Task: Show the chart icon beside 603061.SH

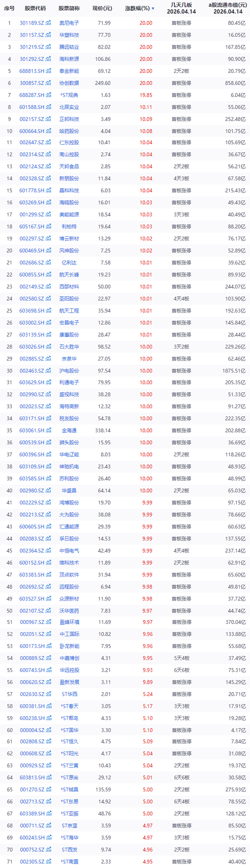Action: click(48, 430)
